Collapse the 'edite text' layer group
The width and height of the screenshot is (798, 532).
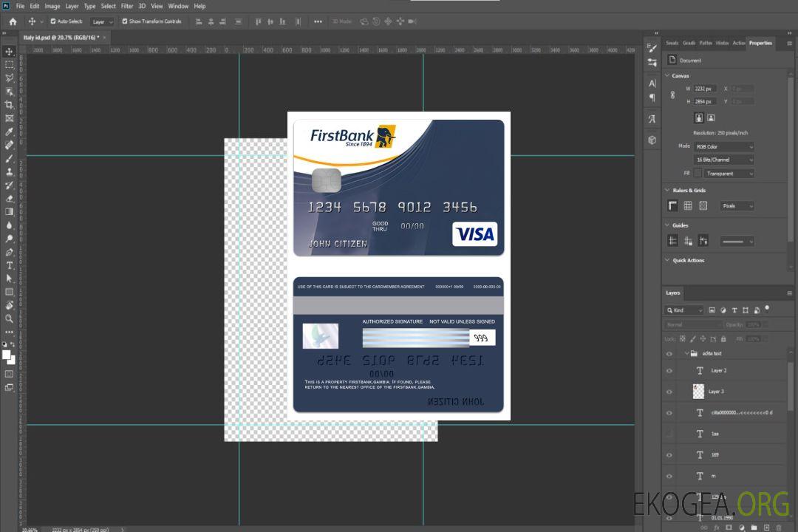[686, 353]
